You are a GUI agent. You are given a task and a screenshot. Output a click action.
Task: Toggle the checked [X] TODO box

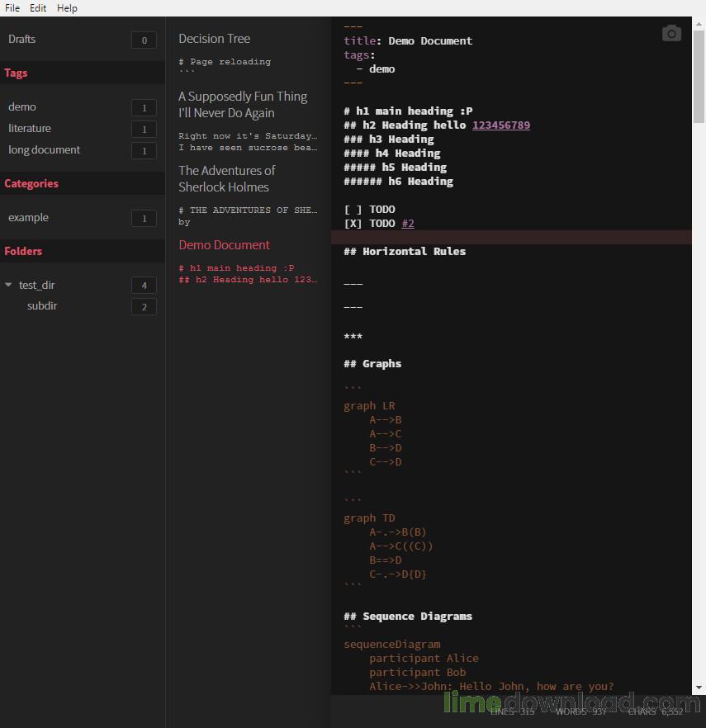[x=353, y=224]
